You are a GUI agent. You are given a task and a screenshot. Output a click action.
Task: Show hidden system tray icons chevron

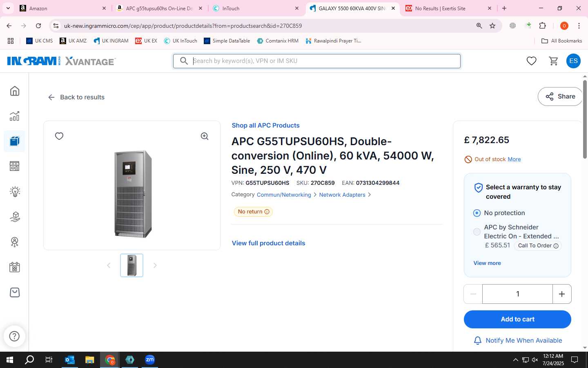[x=515, y=360]
